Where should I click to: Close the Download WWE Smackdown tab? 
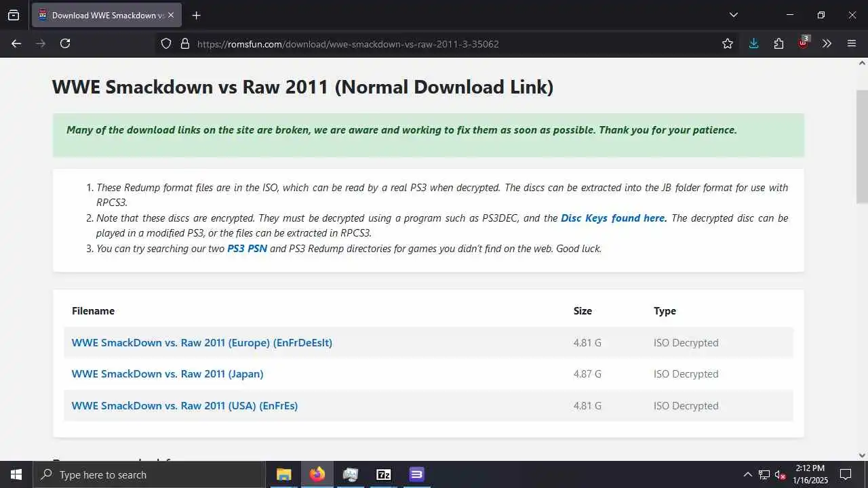pos(171,15)
